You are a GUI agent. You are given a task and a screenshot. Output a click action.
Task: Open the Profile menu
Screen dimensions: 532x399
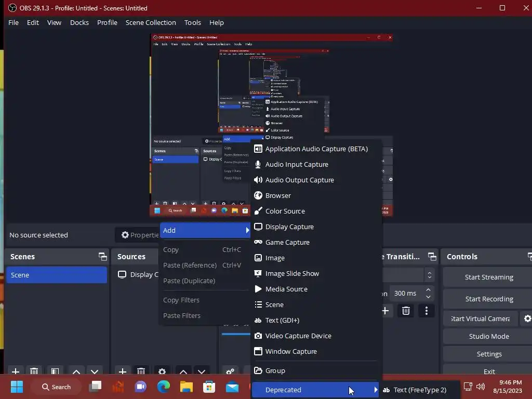point(107,23)
